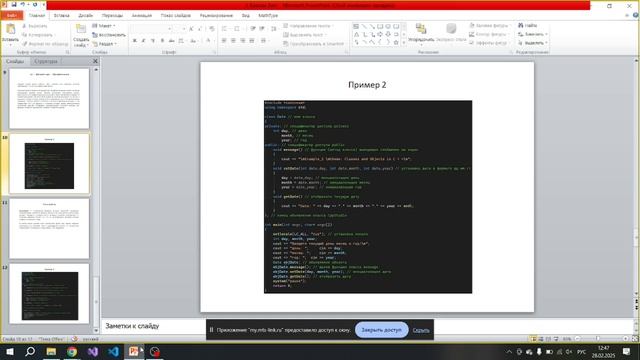This screenshot has height=360, width=640.
Task: Open Заменить replace dropdown
Action: 532,34
